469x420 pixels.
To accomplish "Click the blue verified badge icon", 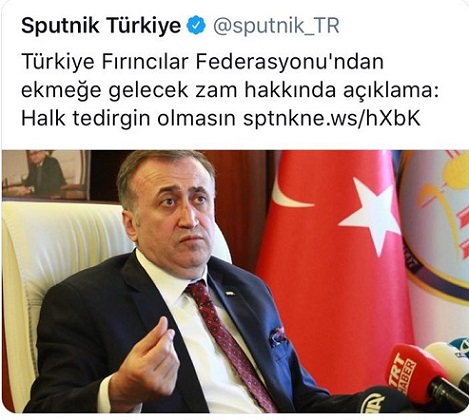I will pos(196,26).
